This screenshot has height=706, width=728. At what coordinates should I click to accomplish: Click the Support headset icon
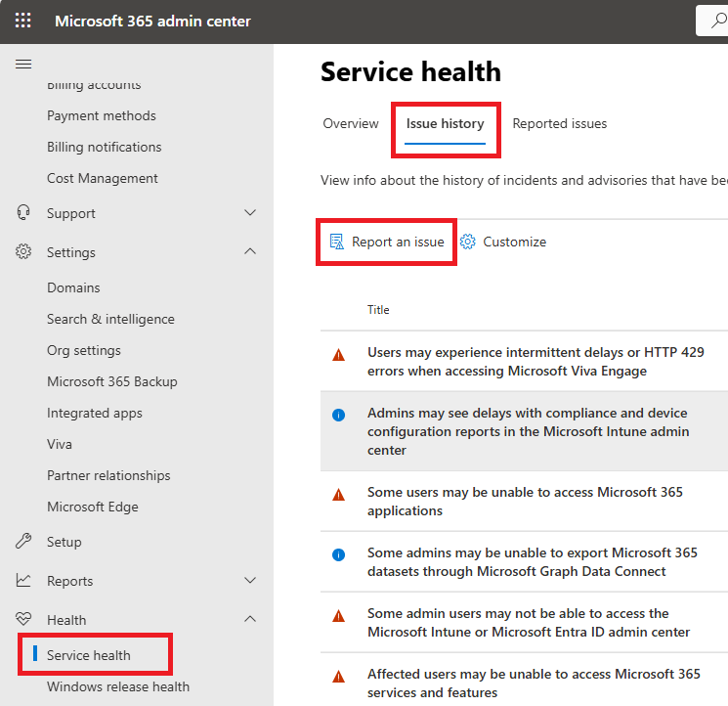pos(23,213)
